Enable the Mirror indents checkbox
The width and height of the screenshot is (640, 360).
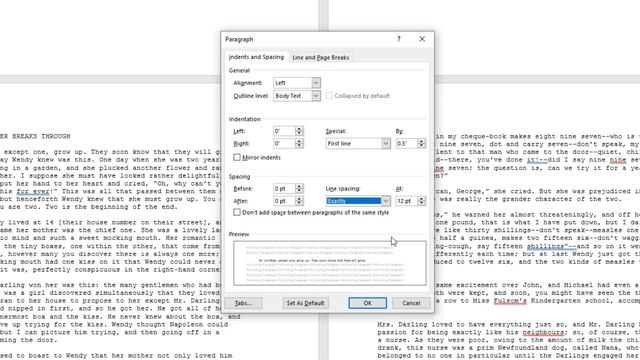[237, 157]
